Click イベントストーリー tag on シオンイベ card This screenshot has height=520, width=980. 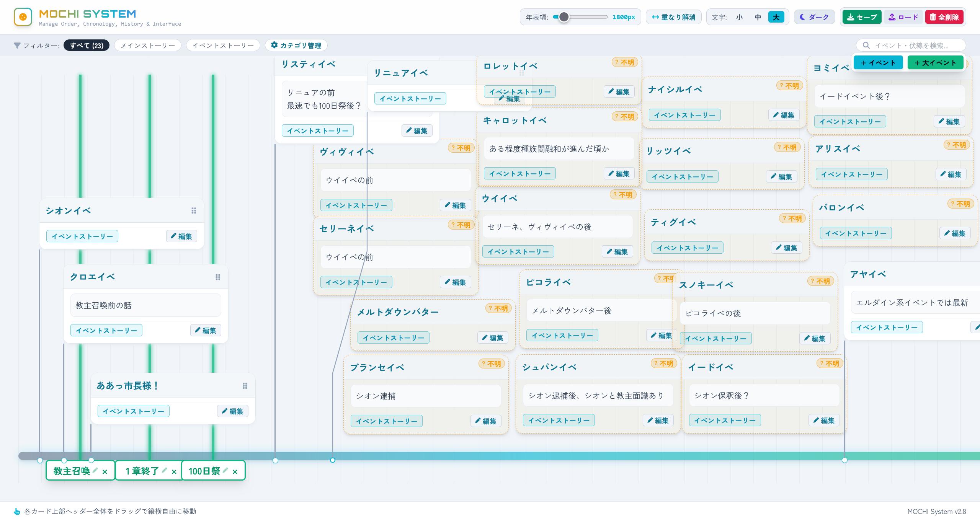(82, 236)
